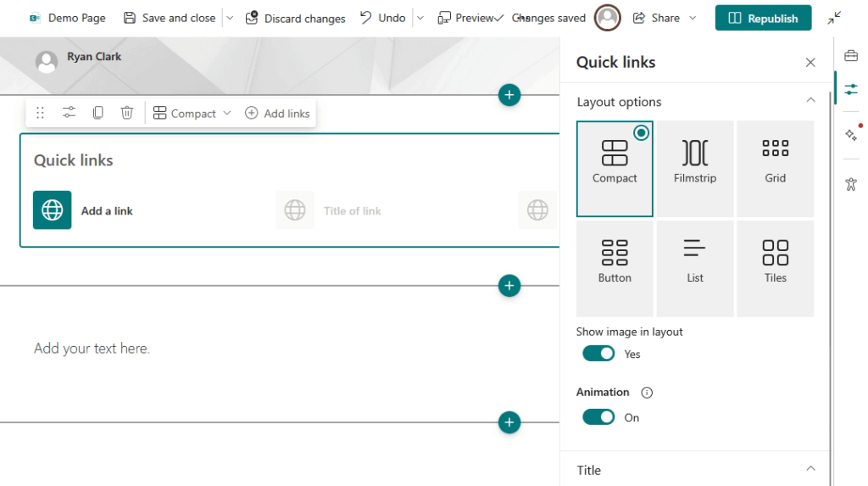Expand the Share dropdown chevron

coord(693,19)
